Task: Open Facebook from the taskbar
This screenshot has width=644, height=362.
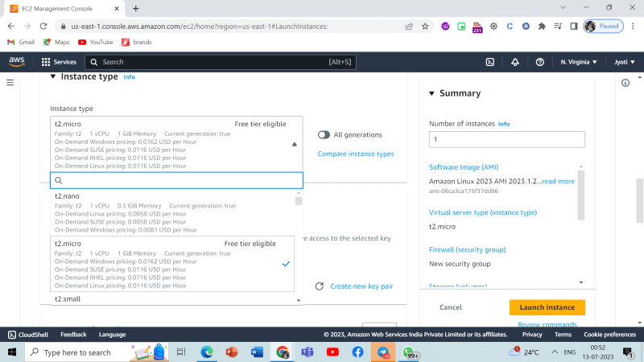Action: coord(357,352)
